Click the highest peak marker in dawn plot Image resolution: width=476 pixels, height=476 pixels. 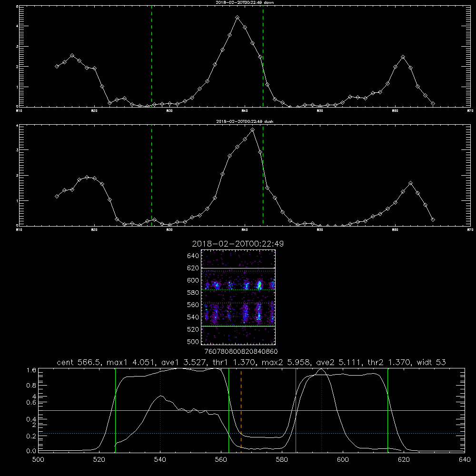pyautogui.click(x=238, y=18)
